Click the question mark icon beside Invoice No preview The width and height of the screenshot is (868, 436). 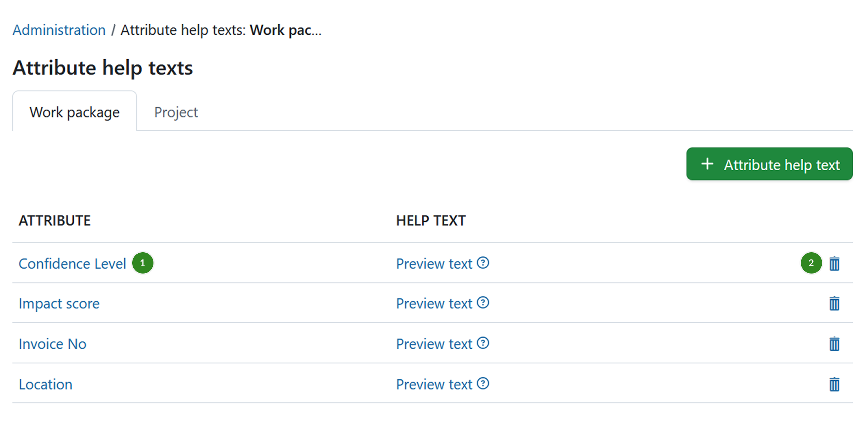(482, 342)
